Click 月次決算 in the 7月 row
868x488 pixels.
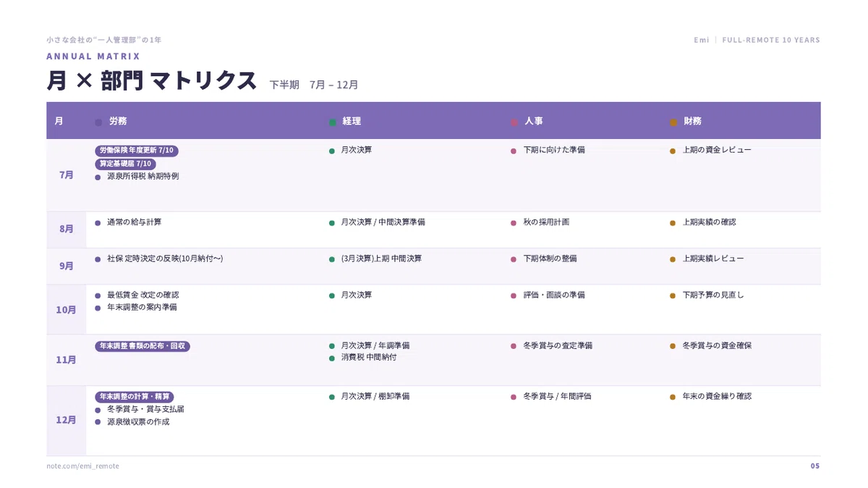(356, 150)
